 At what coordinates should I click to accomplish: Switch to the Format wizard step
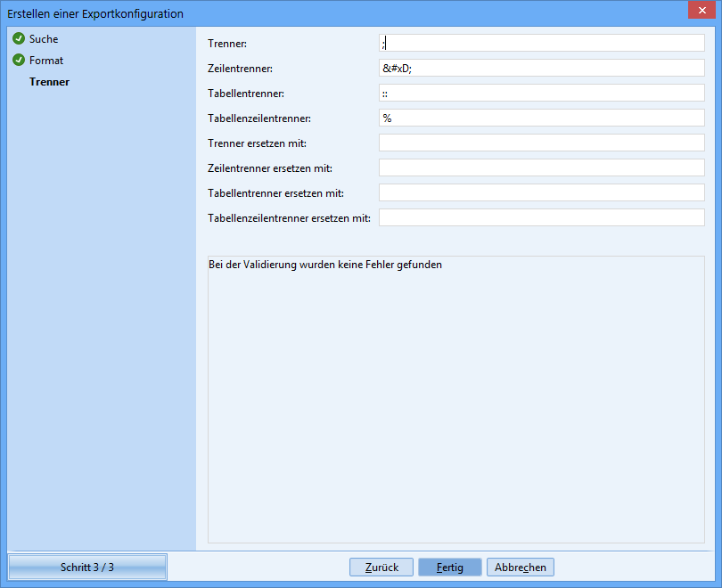click(x=46, y=61)
